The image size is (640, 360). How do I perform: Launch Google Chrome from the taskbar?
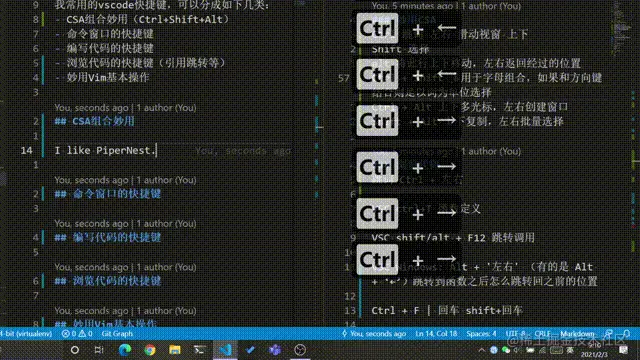click(150, 350)
